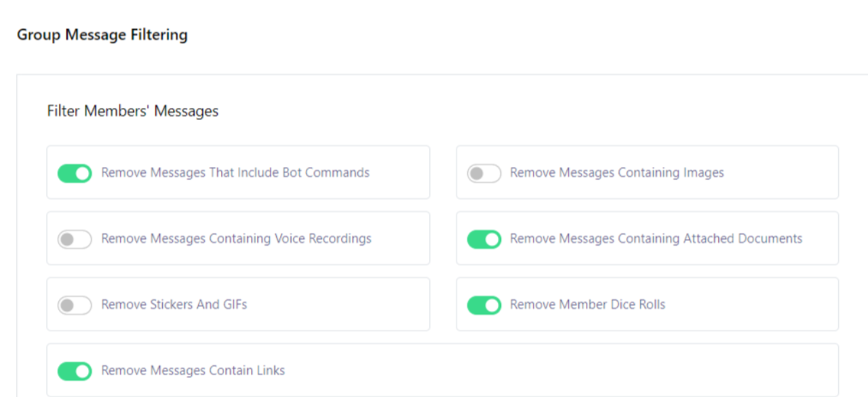Click empty area of the Containing Images card
868x397 pixels.
coord(780,173)
